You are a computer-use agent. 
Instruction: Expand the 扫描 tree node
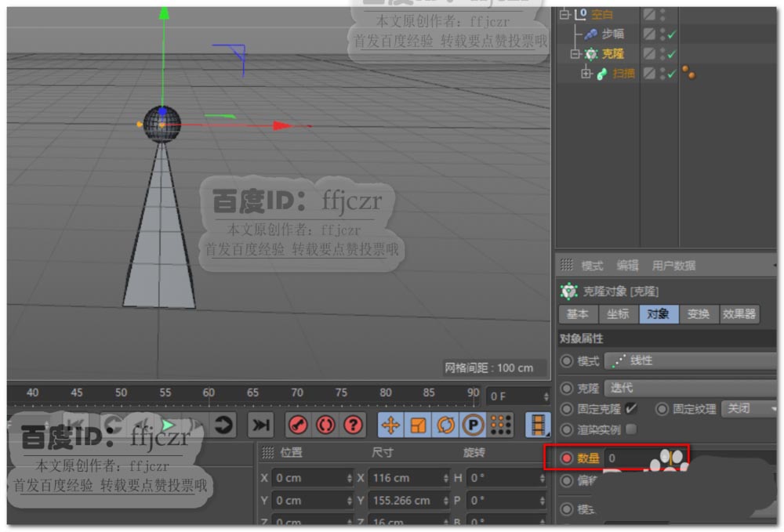(x=586, y=74)
